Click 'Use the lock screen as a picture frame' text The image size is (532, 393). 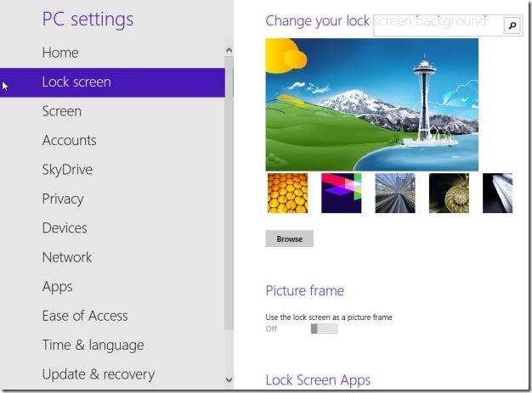pos(329,317)
